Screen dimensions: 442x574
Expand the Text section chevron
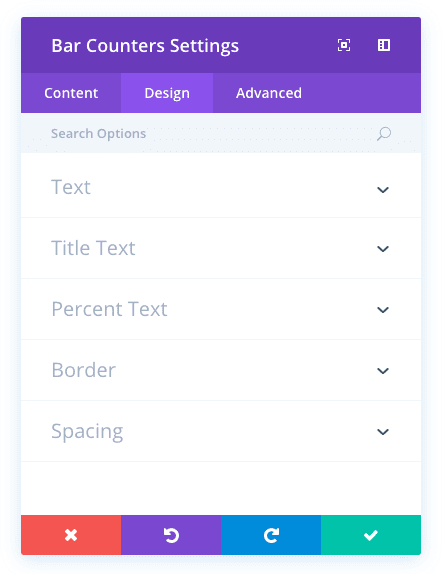(x=383, y=190)
